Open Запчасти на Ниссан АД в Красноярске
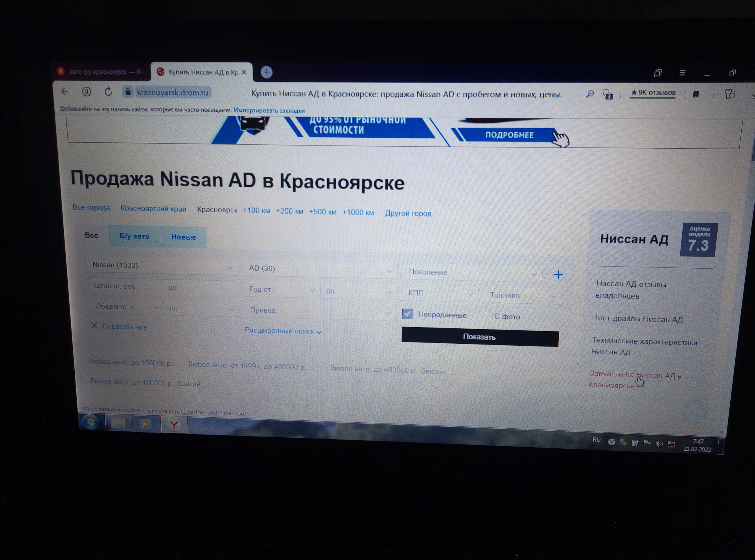 tap(635, 380)
